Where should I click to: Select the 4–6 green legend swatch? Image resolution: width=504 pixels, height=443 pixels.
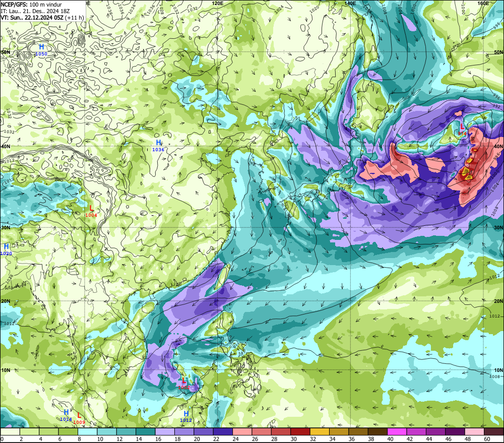tap(49, 431)
